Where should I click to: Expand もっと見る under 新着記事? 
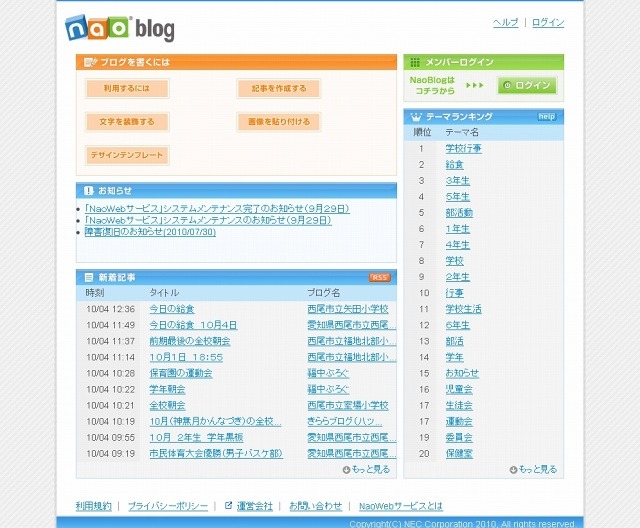pos(366,469)
